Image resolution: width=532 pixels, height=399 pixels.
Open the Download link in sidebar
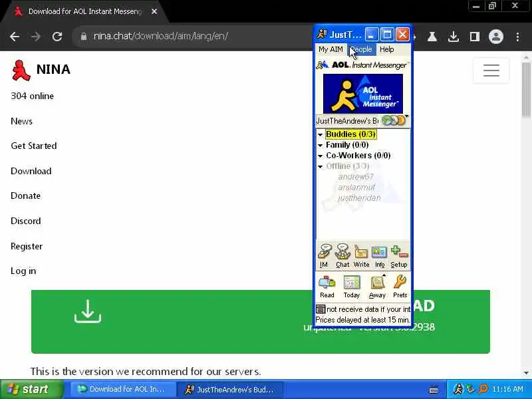[31, 171]
